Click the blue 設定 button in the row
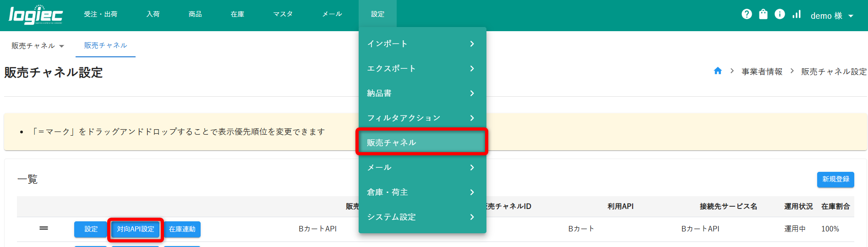The height and width of the screenshot is (247, 868). [x=91, y=229]
